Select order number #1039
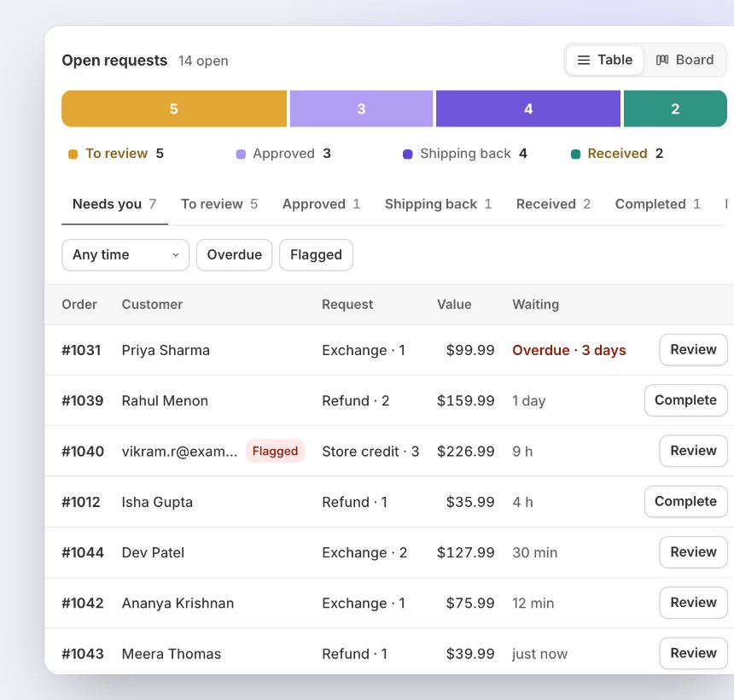 83,401
